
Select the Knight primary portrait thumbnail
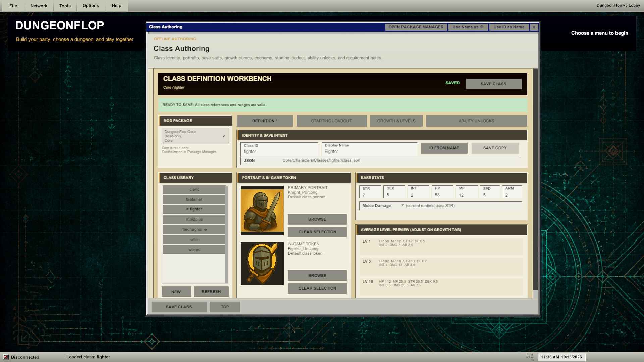point(262,210)
